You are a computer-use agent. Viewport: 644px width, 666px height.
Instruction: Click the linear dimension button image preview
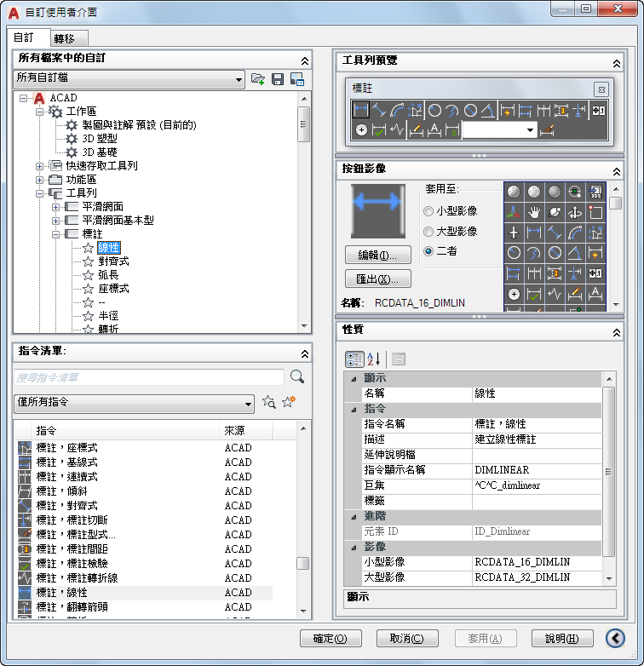(x=378, y=210)
